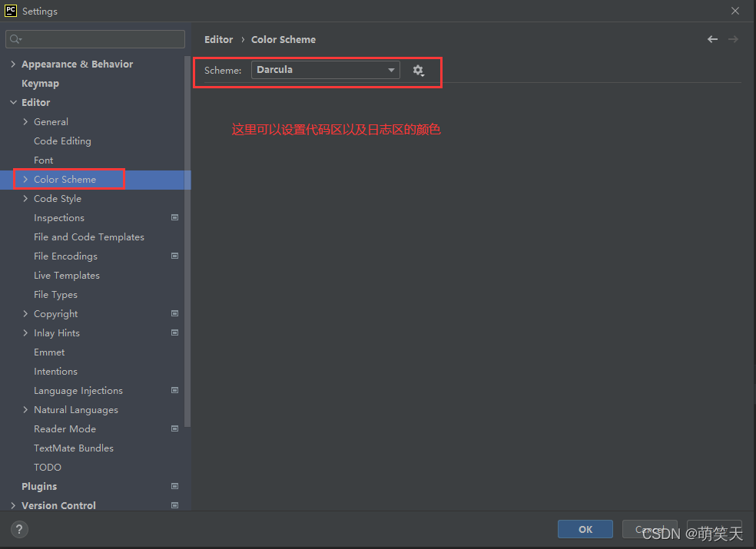Click the settings tree vertical scrollbar
The height and width of the screenshot is (549, 756).
click(x=187, y=230)
